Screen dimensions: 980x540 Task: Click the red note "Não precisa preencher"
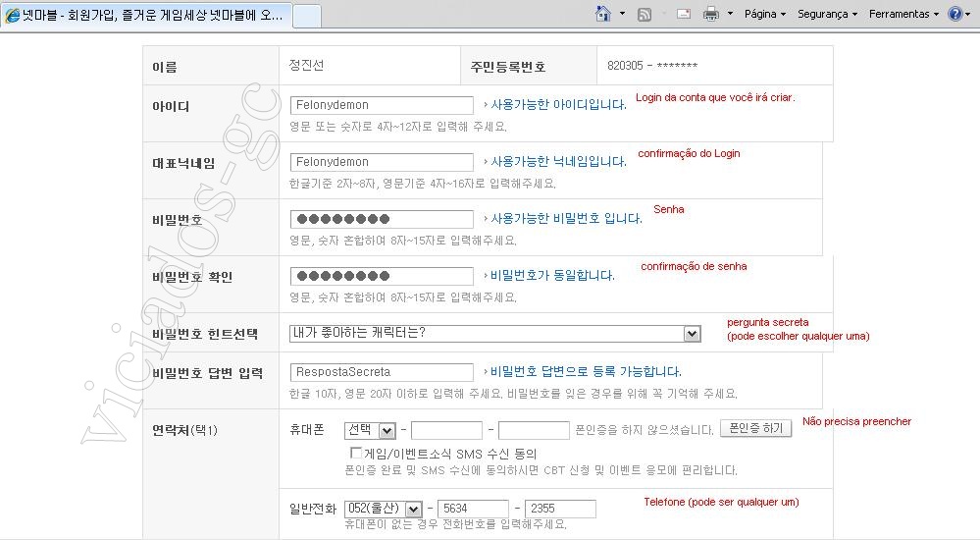pos(856,422)
